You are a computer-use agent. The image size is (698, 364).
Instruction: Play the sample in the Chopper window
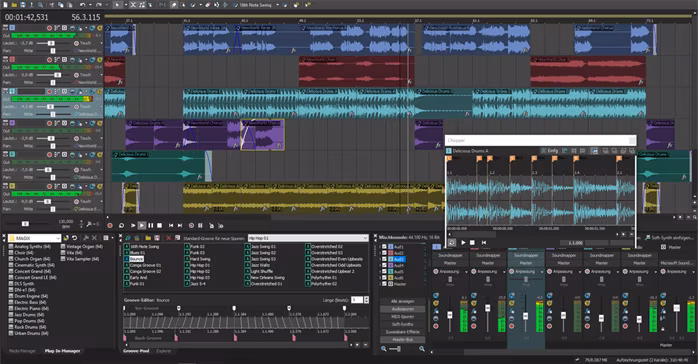(x=463, y=243)
